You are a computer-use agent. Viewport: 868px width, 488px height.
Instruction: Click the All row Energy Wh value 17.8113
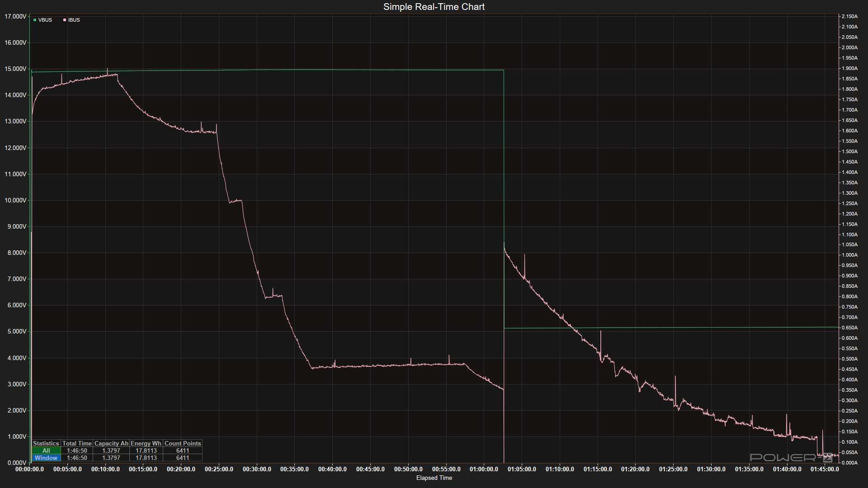tap(146, 450)
